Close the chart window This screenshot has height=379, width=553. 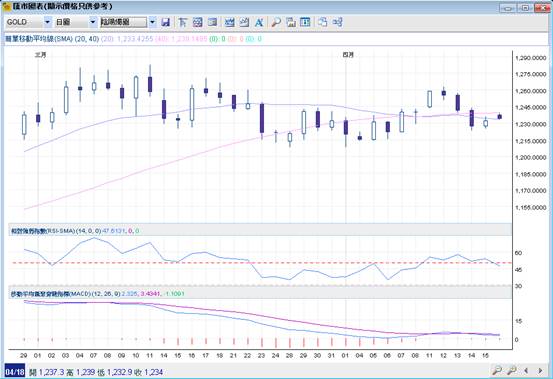(543, 8)
